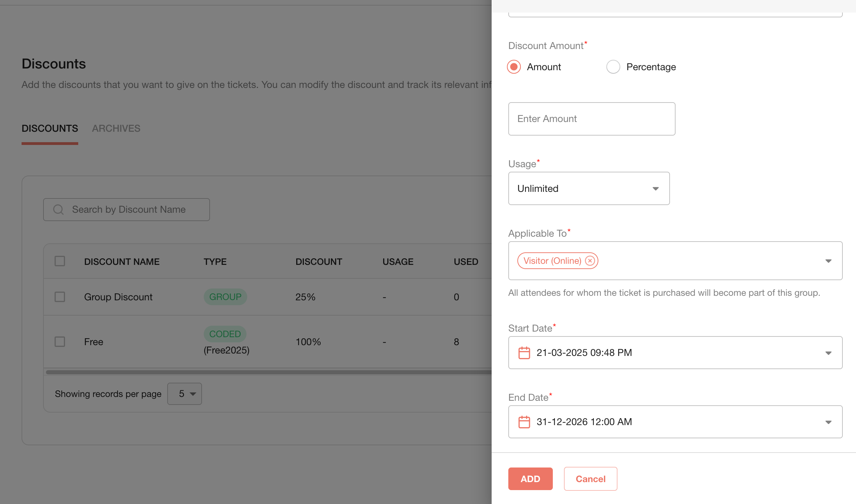856x504 pixels.
Task: Click the Cancel button
Action: point(590,479)
